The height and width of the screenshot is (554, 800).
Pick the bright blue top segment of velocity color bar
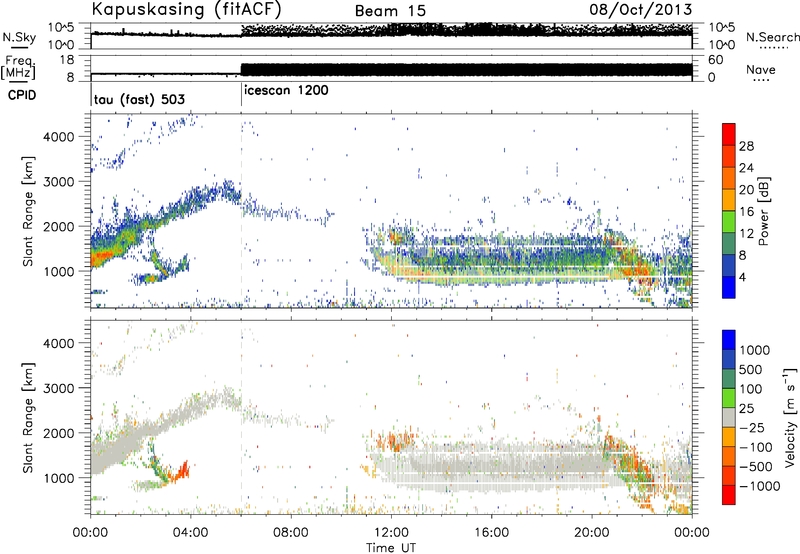click(729, 340)
